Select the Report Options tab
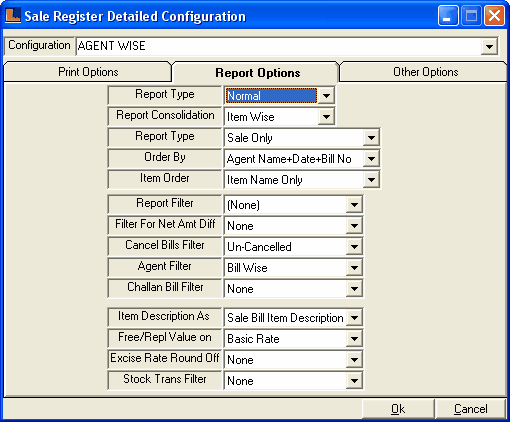This screenshot has height=422, width=510. pos(257,73)
